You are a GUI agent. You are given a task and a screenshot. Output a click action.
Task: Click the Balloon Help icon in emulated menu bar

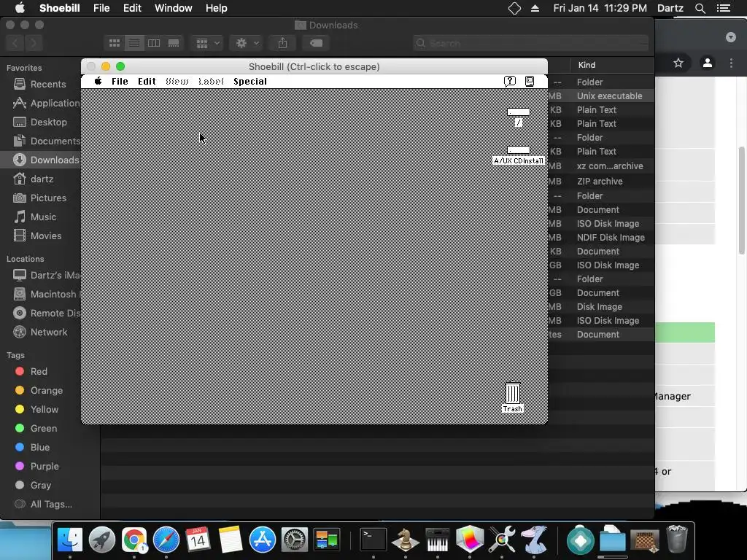[510, 81]
